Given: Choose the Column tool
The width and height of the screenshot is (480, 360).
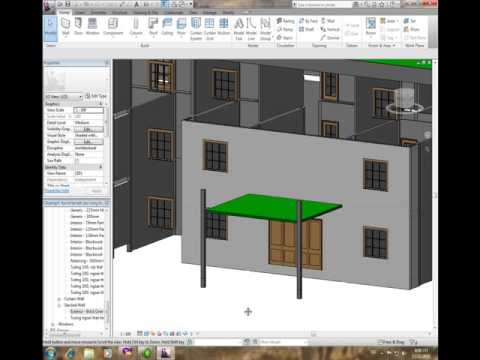Looking at the screenshot, I should click(136, 27).
